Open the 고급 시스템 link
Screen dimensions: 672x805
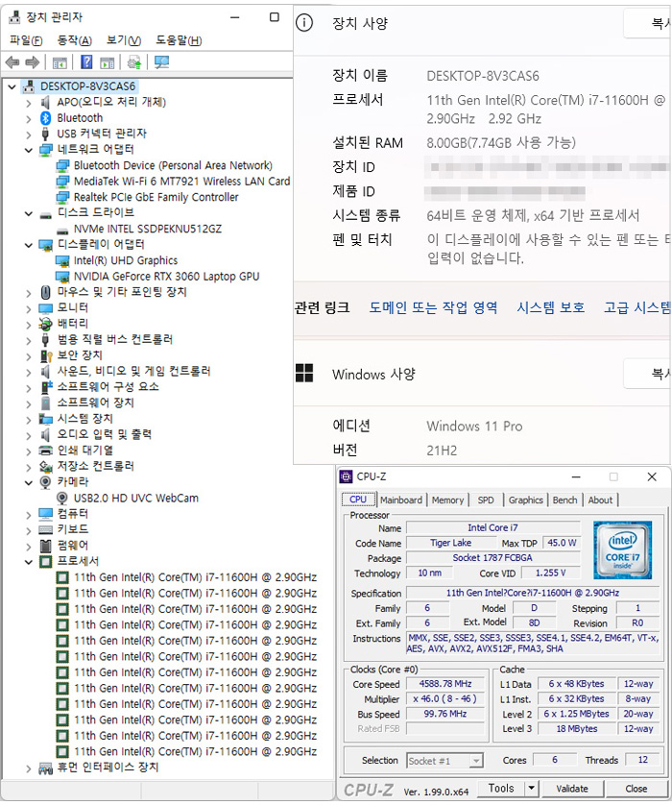(x=637, y=307)
